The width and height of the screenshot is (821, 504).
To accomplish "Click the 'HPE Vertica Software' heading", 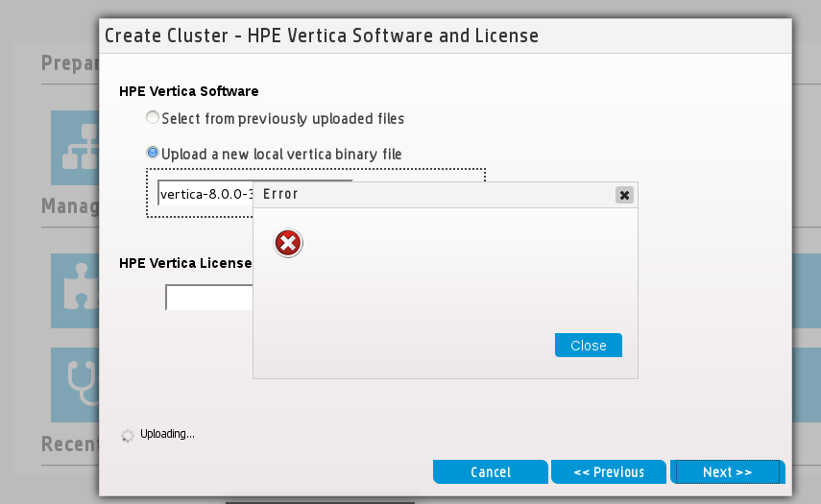I will click(x=189, y=91).
